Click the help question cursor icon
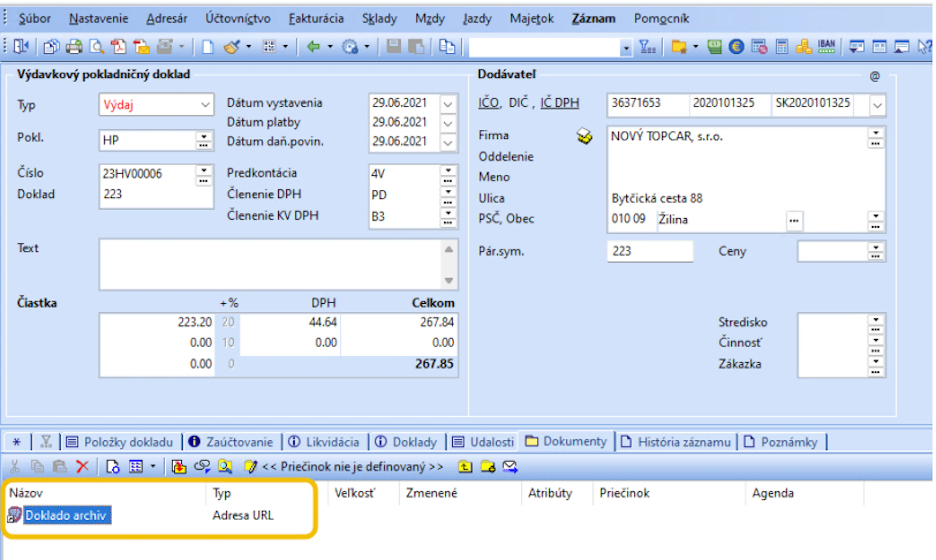This screenshot has width=936, height=560. 925,47
